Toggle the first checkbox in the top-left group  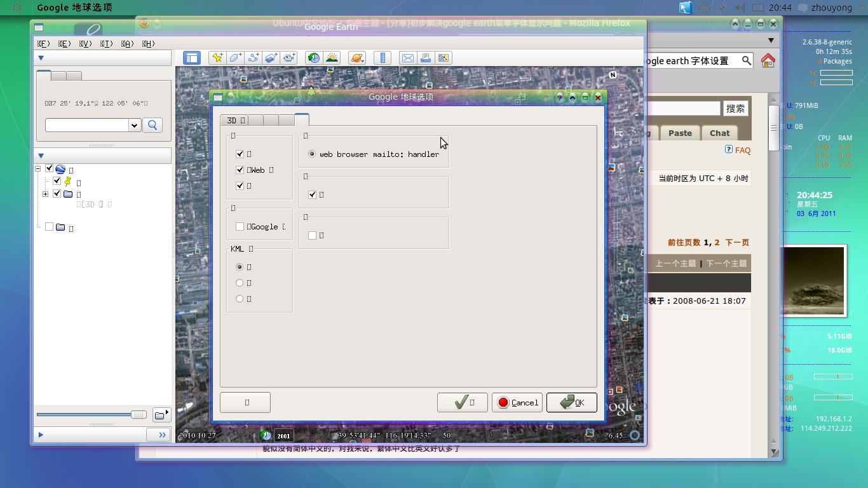point(240,154)
